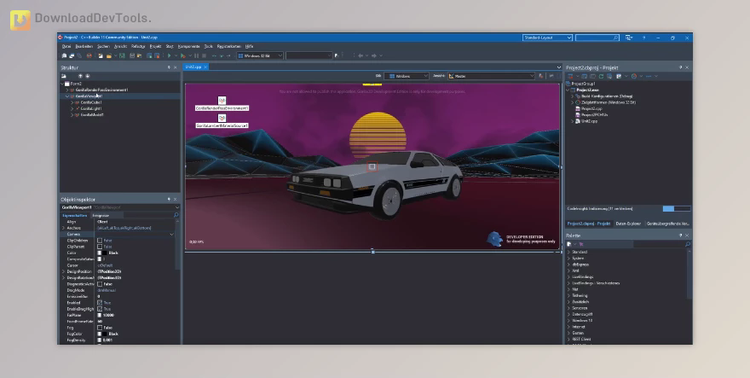Toggle the Enabled property checkbox

click(99, 302)
